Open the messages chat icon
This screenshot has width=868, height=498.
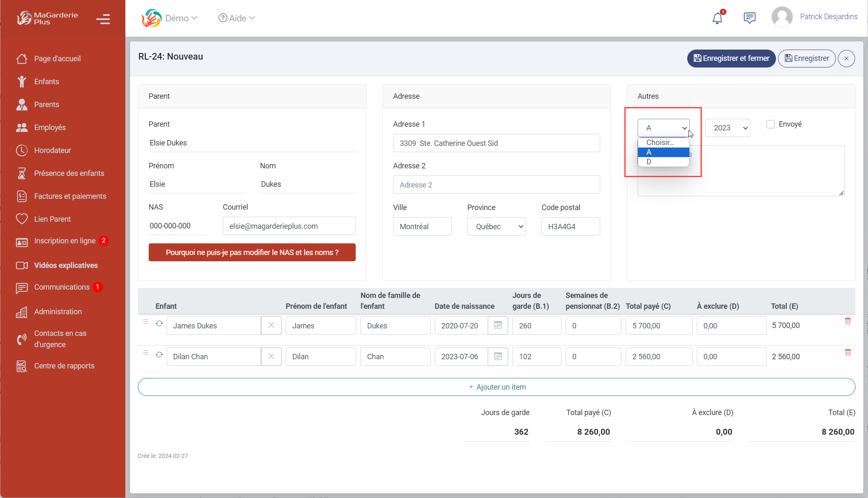749,18
